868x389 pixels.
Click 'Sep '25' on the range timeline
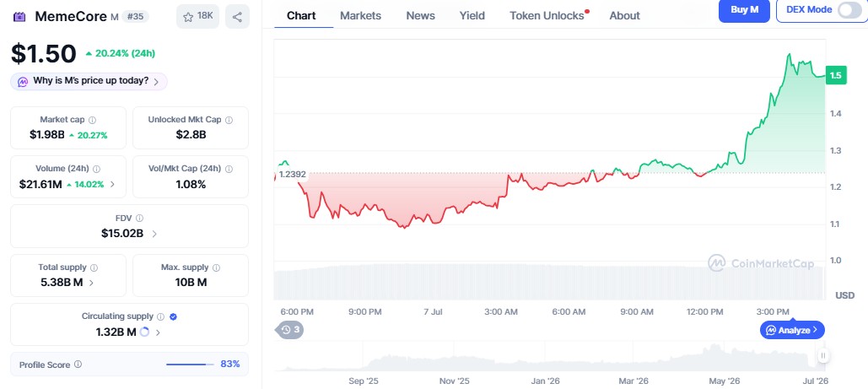364,381
